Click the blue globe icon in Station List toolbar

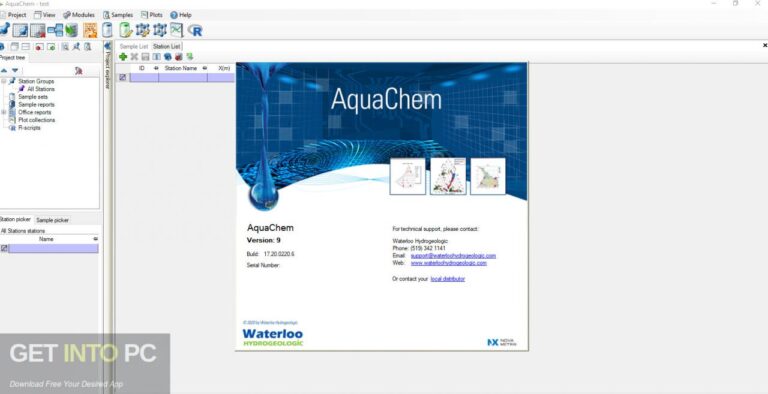(x=168, y=57)
